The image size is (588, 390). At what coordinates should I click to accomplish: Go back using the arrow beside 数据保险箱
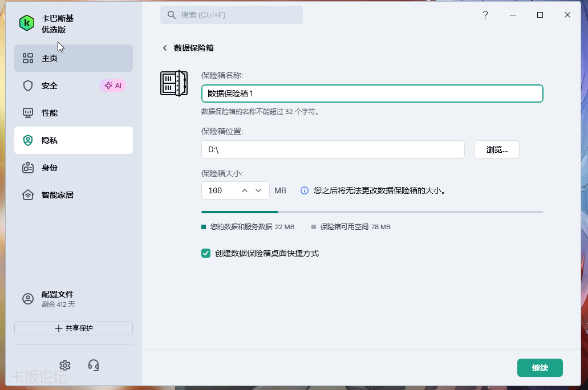(x=165, y=48)
